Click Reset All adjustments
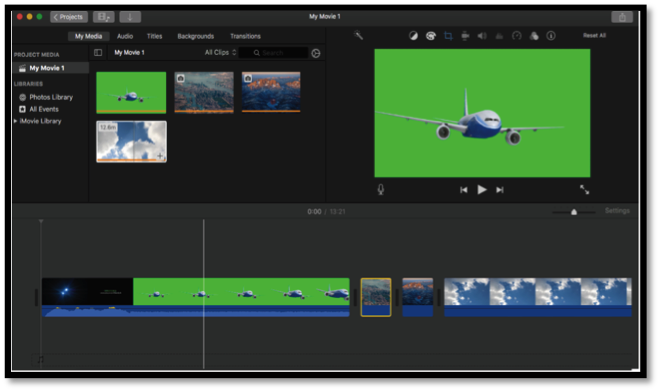 coord(594,35)
